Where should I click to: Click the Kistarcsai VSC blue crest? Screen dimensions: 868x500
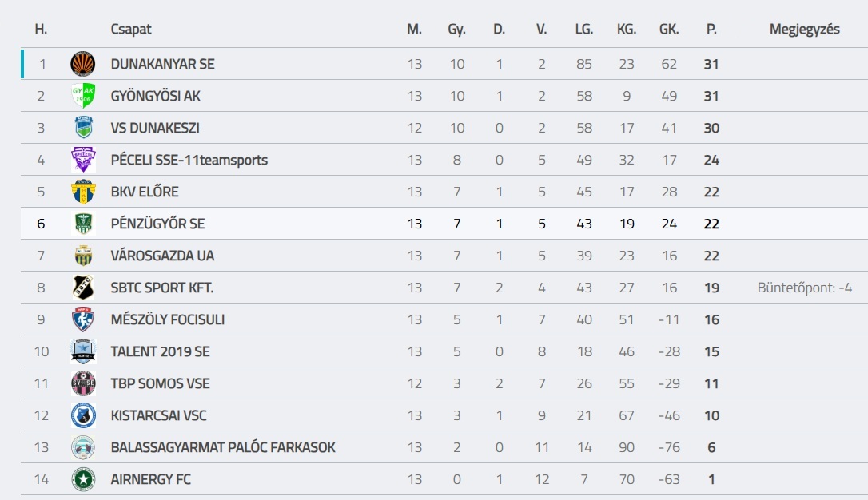coord(83,415)
